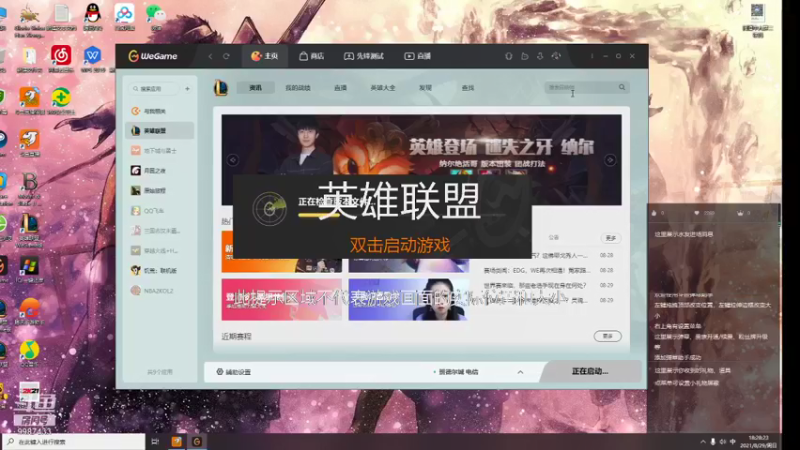Open the blue W shield desktop icon
Image resolution: width=800 pixels, height=450 pixels.
[x=92, y=58]
